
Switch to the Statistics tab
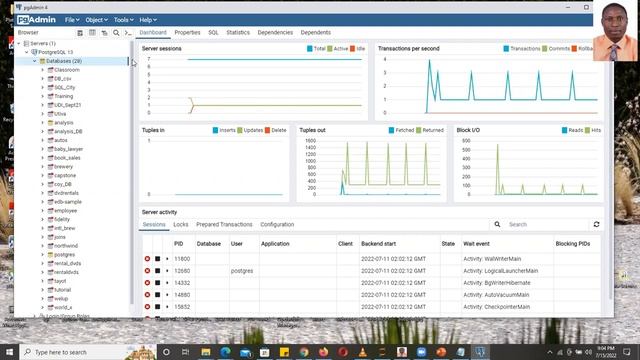click(x=238, y=32)
